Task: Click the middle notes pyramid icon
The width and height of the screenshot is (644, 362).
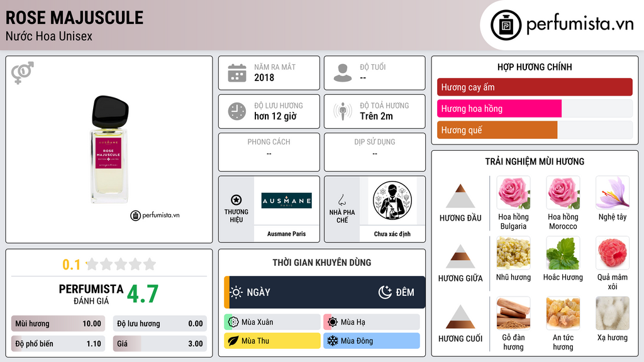Action: [460, 256]
